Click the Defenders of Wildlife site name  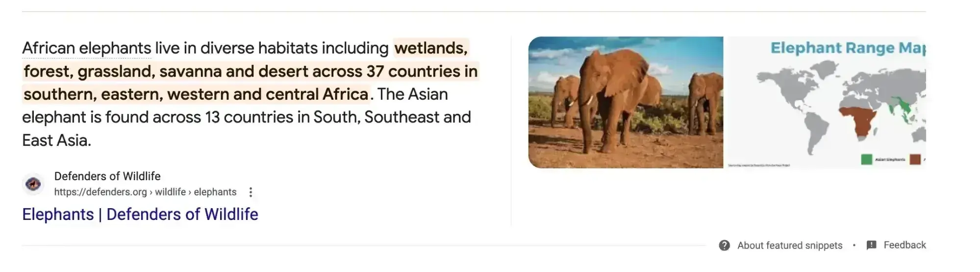(x=107, y=176)
